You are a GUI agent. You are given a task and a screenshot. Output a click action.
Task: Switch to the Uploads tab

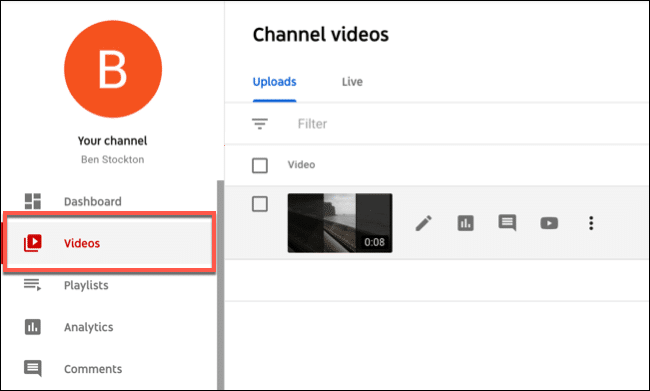tap(274, 82)
